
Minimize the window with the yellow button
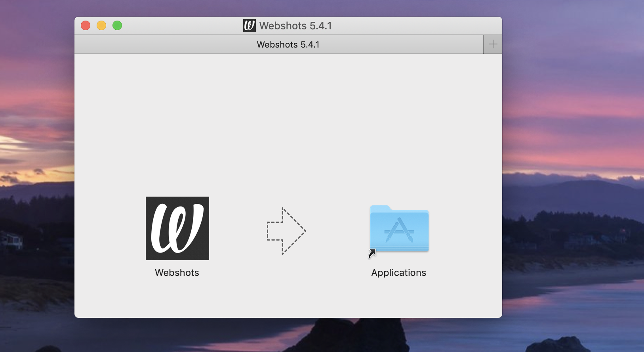[101, 26]
